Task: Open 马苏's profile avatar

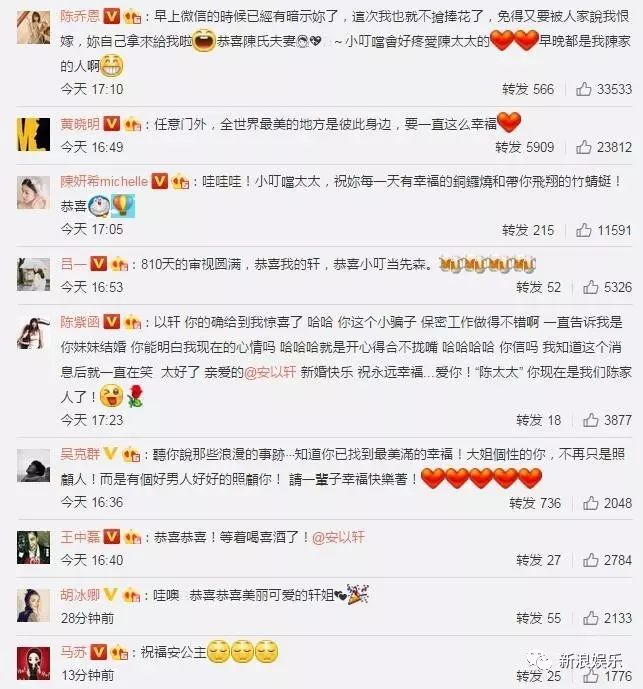Action: [33, 664]
